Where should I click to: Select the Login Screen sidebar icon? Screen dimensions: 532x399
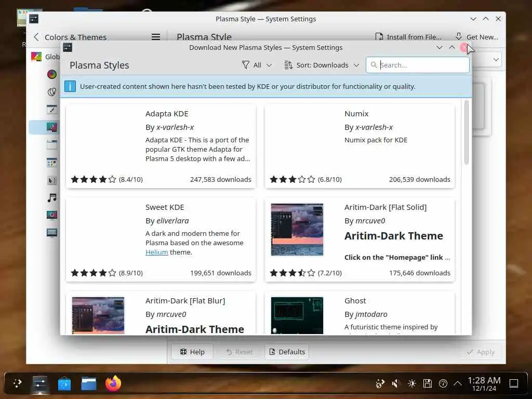point(52,233)
